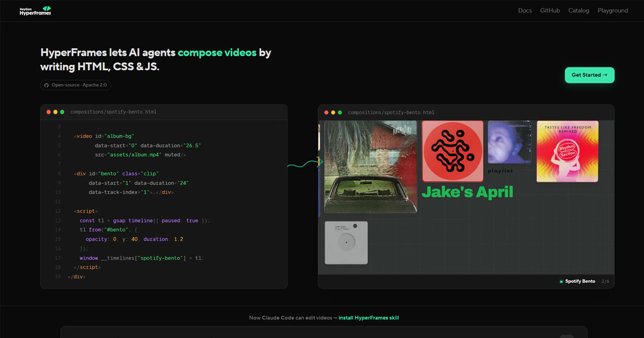The width and height of the screenshot is (644, 338).
Task: Click the data-start 0 data-duration 26.5 line
Action: tap(148, 145)
